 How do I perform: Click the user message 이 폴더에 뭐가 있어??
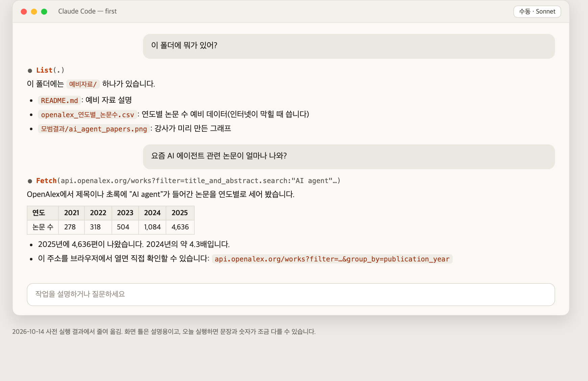349,46
